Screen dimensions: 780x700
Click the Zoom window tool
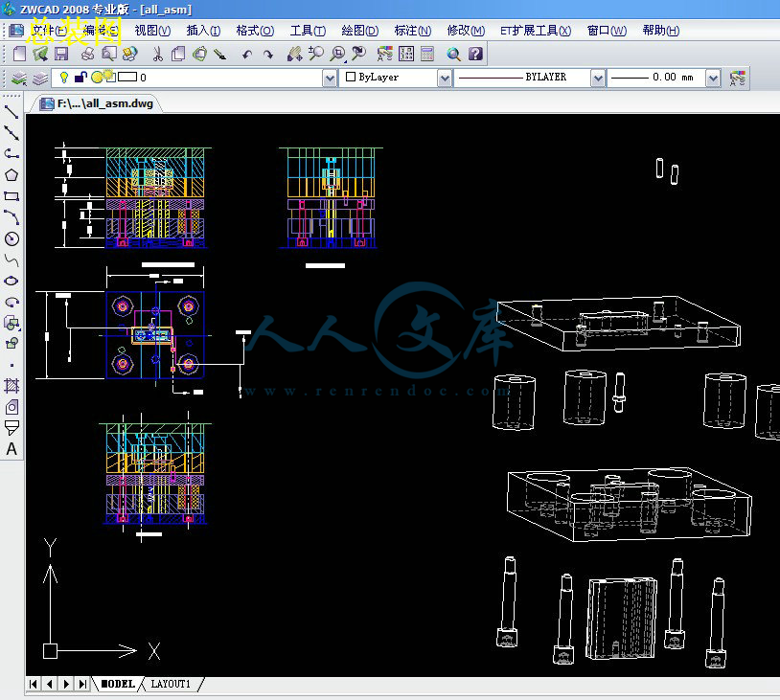pyautogui.click(x=337, y=54)
